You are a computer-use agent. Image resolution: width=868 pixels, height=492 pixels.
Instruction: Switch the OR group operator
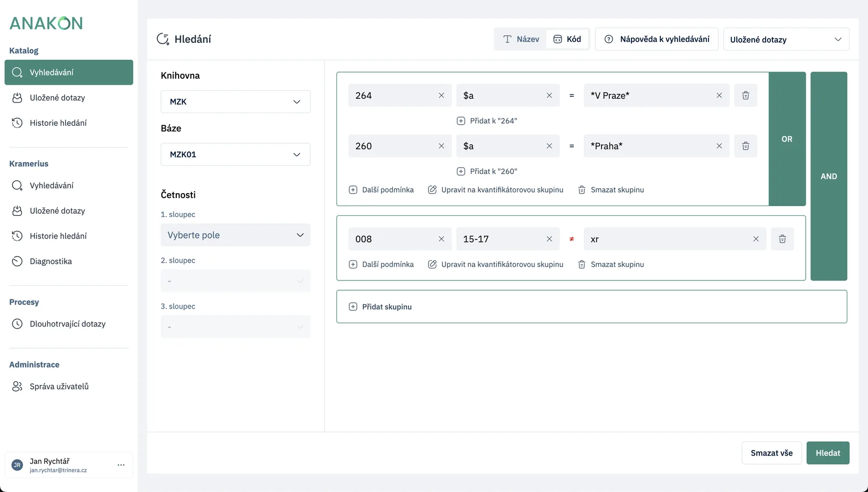(x=787, y=139)
